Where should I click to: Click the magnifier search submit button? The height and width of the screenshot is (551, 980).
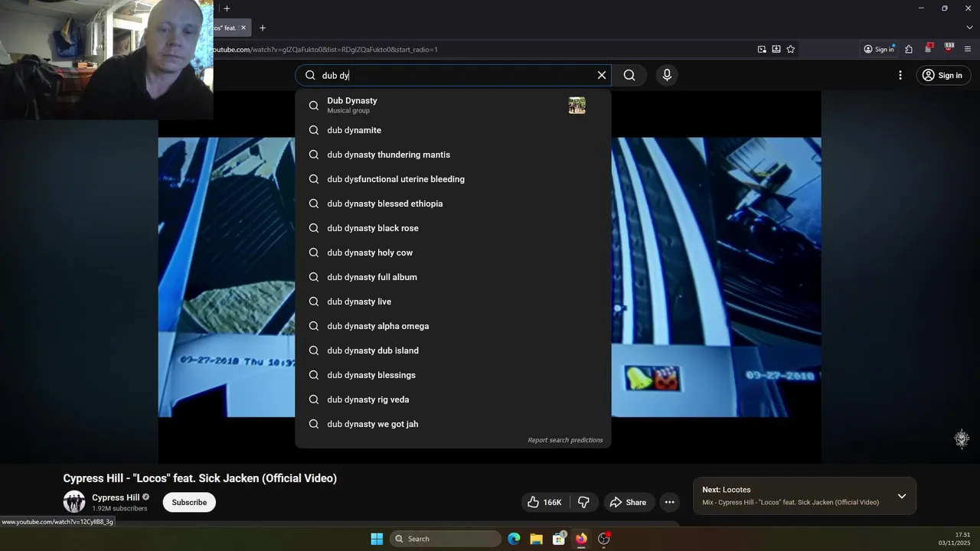pos(629,75)
